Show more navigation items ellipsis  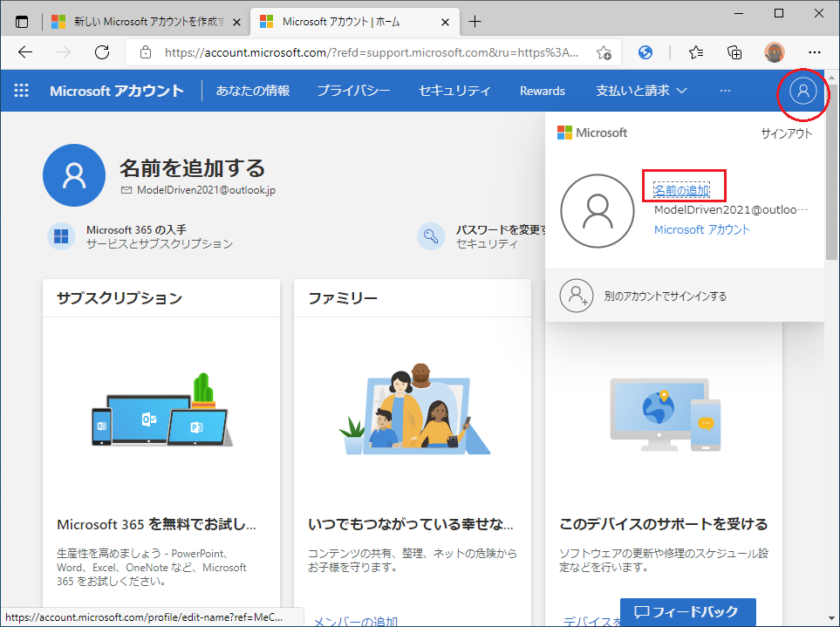click(x=726, y=91)
